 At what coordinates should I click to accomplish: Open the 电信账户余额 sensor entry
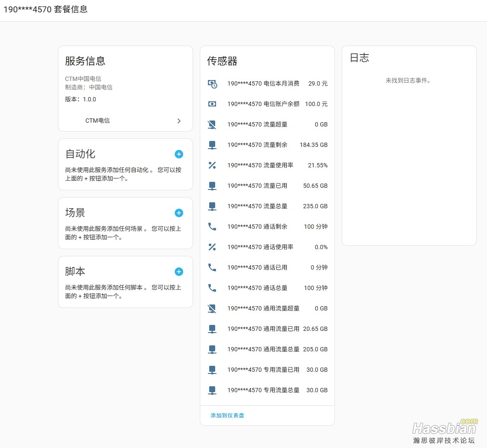pos(263,104)
